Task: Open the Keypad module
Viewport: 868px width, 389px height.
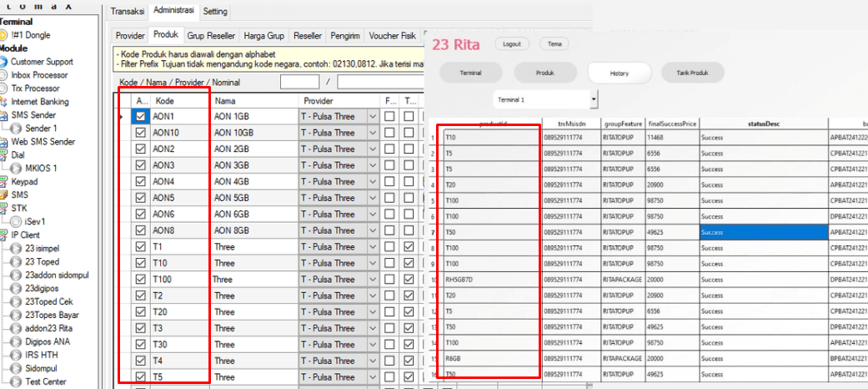Action: tap(24, 181)
